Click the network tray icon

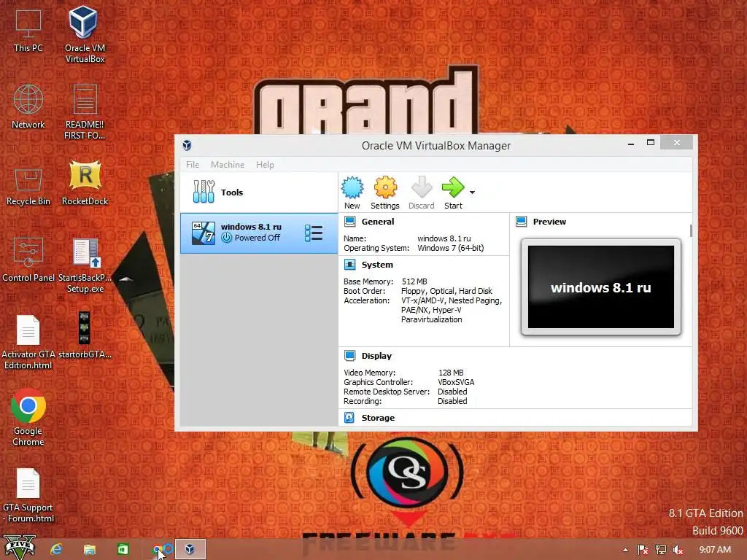click(661, 550)
